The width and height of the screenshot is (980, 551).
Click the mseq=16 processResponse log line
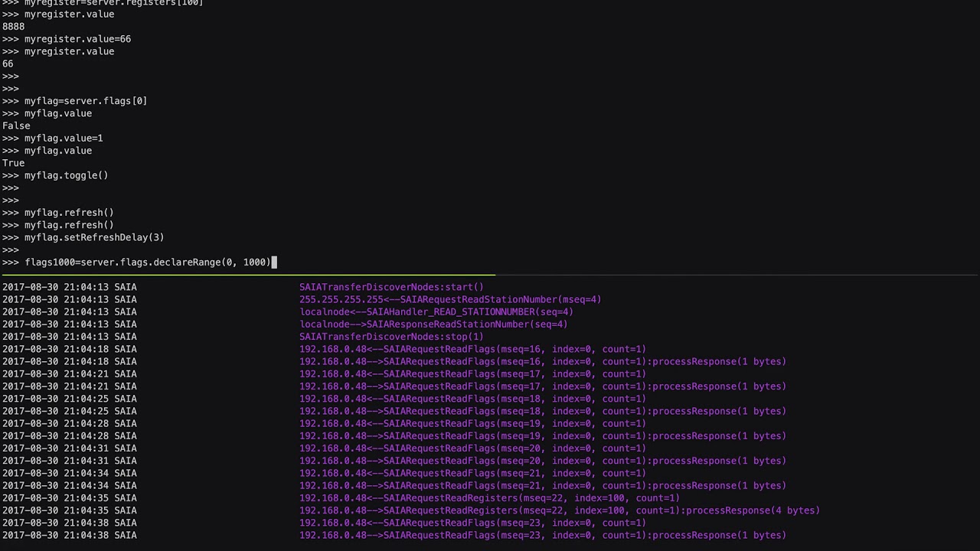pos(542,362)
